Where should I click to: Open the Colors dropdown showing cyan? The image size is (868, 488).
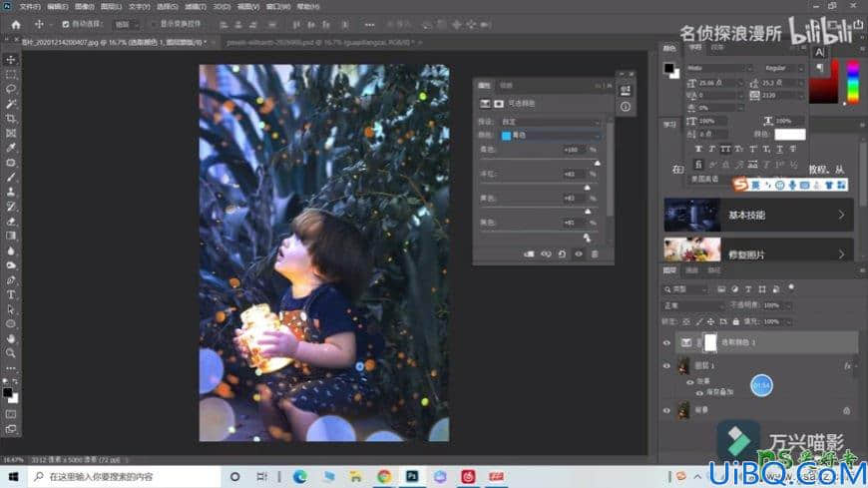point(551,135)
